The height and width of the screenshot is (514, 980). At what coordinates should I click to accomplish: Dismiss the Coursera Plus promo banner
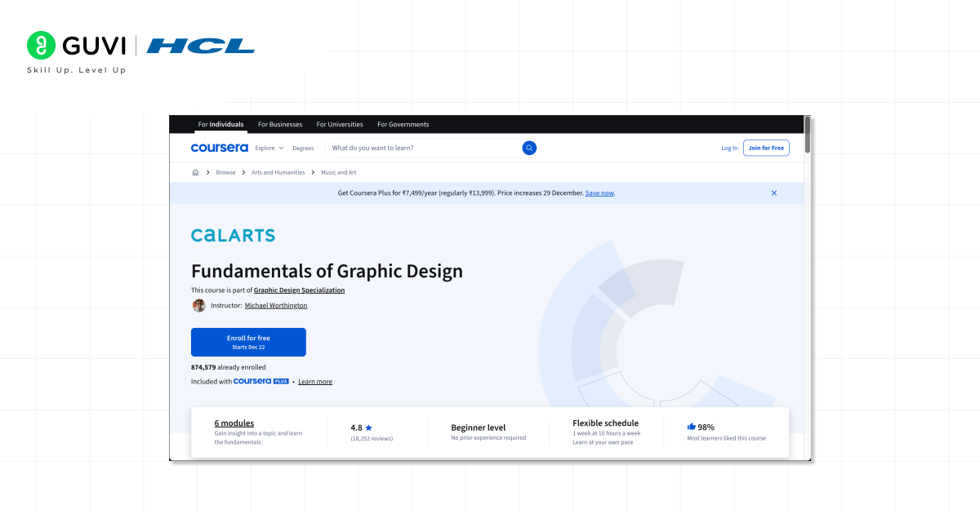(x=774, y=193)
